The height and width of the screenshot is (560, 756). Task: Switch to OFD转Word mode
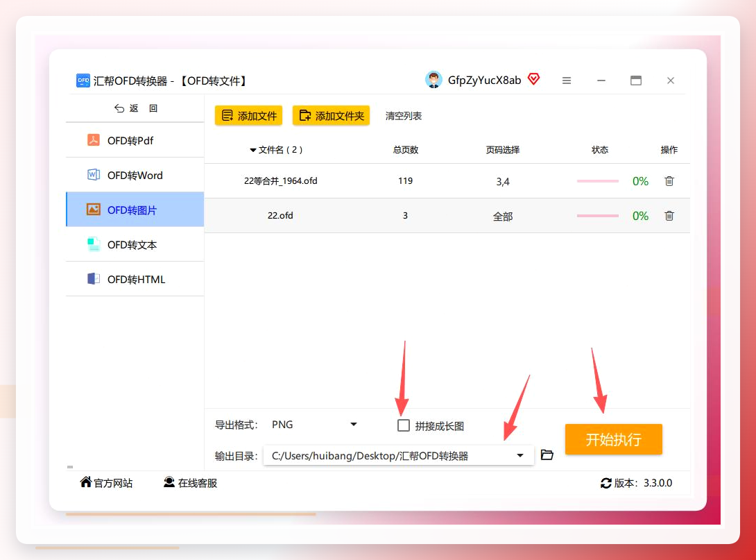point(135,175)
